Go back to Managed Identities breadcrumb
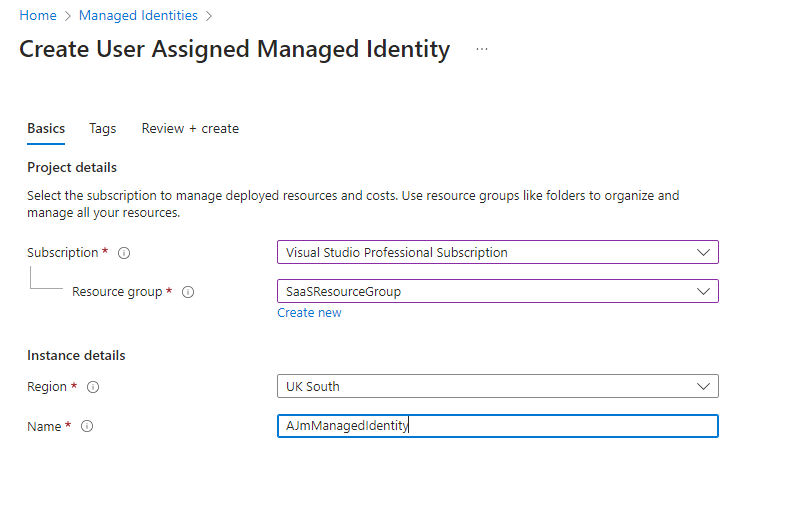The height and width of the screenshot is (516, 797). (138, 16)
